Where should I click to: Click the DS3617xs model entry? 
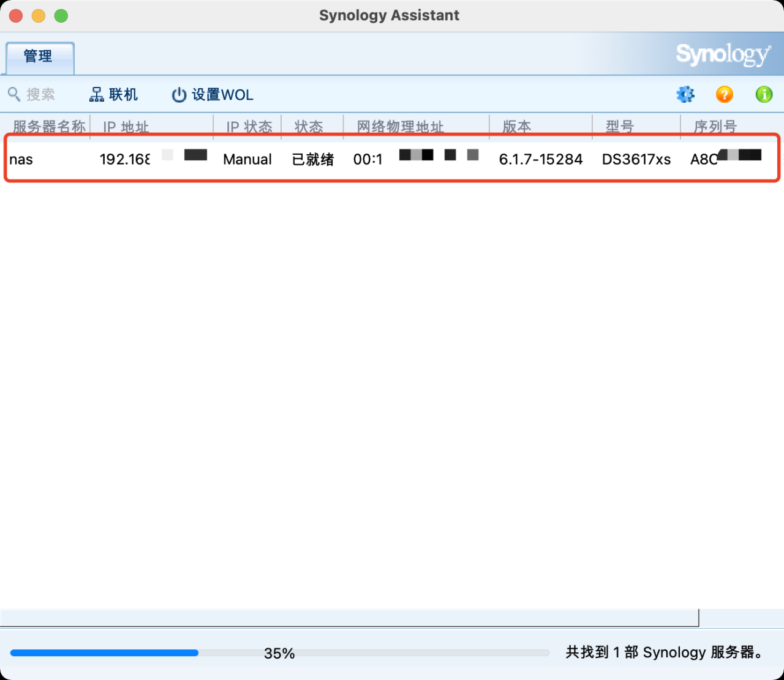[x=636, y=159]
